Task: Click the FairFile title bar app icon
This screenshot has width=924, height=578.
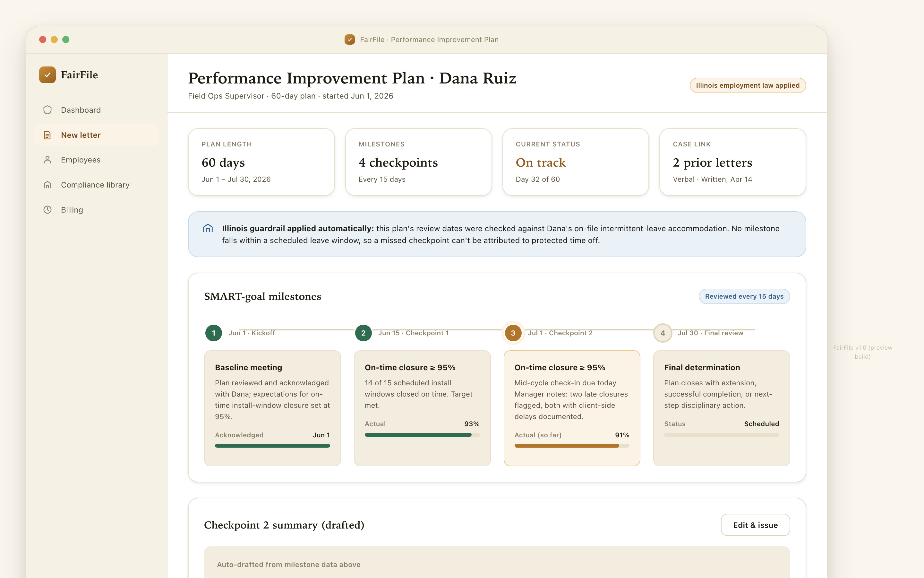Action: tap(349, 39)
